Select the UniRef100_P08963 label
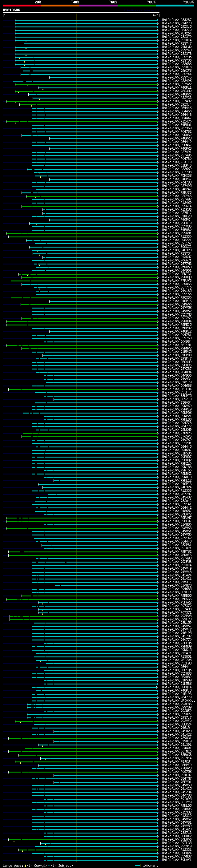 click(x=176, y=528)
